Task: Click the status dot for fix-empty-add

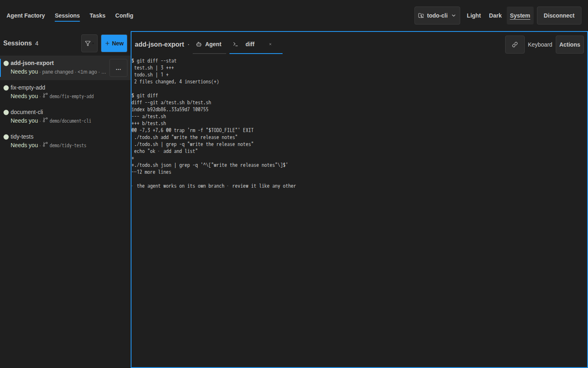Action: click(6, 88)
